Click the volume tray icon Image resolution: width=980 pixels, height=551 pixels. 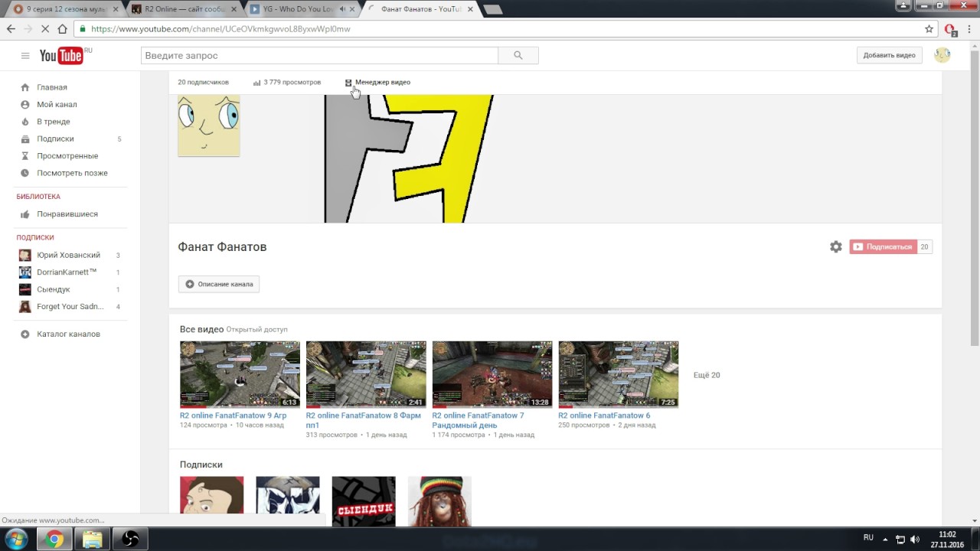(x=915, y=540)
